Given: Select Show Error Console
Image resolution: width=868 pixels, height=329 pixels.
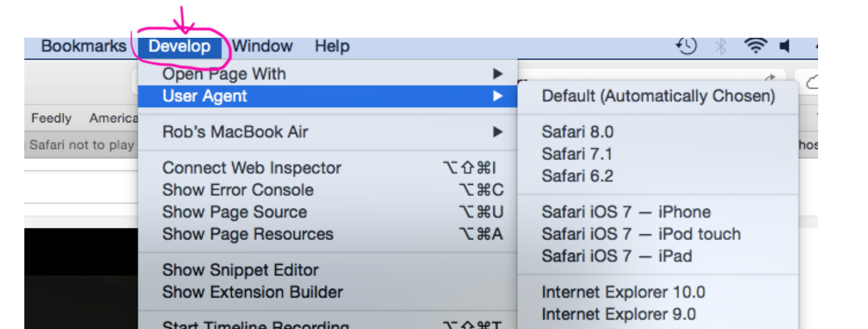Looking at the screenshot, I should click(328, 190).
